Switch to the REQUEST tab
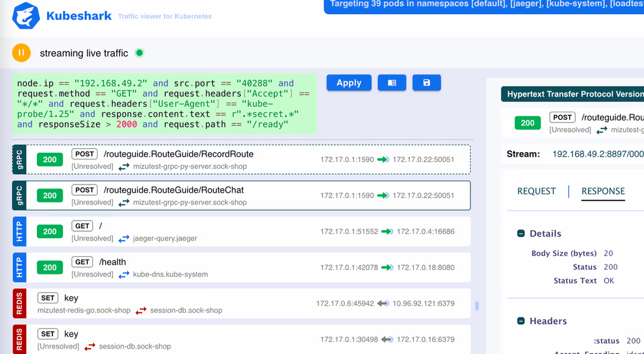 (537, 191)
